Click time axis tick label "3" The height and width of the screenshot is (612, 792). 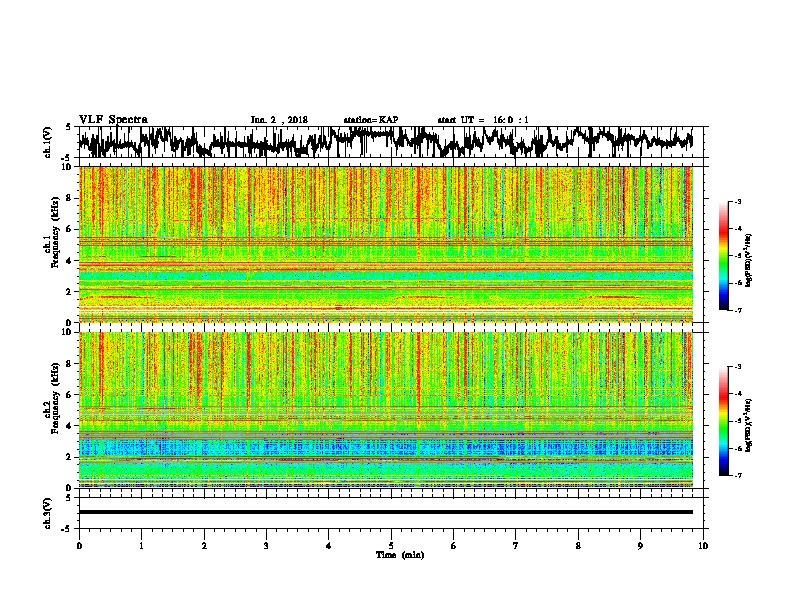(x=266, y=546)
